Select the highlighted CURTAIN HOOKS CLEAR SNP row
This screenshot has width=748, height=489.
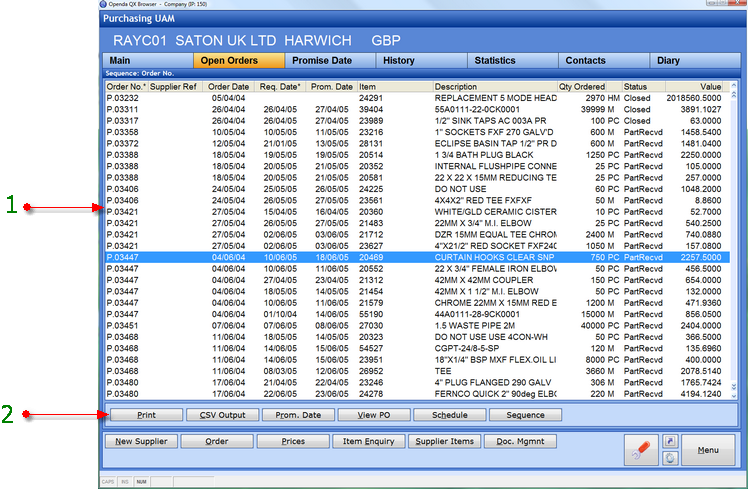(x=417, y=257)
